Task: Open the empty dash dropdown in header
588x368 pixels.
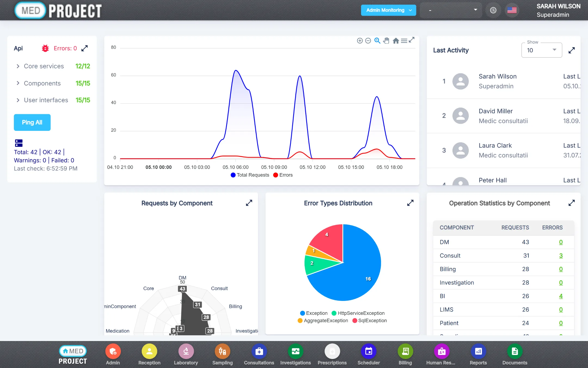Action: click(451, 10)
